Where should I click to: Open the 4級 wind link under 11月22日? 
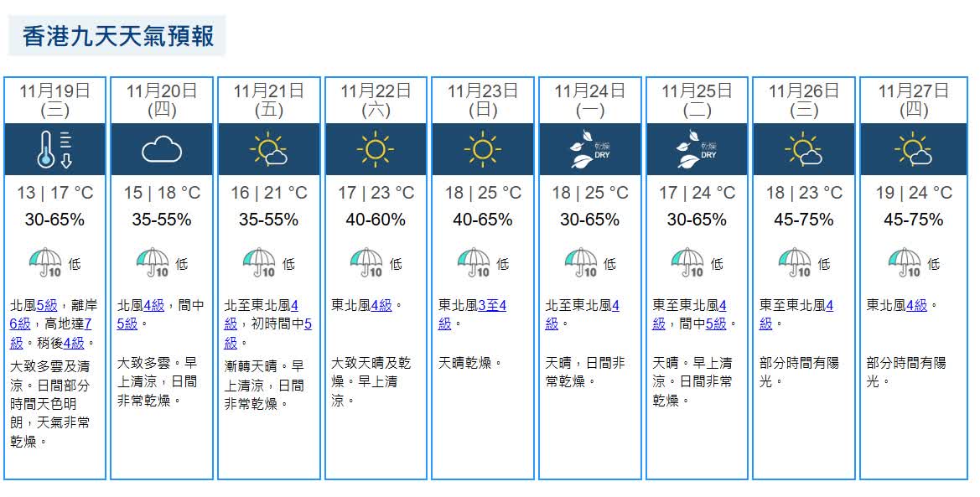click(x=381, y=306)
